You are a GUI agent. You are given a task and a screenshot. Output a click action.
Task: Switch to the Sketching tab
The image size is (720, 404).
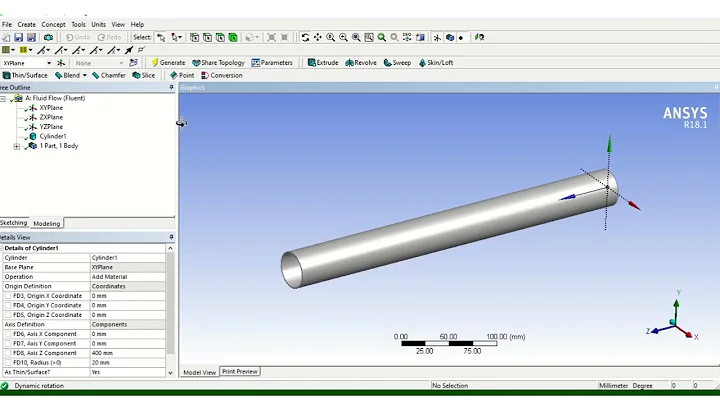[14, 223]
